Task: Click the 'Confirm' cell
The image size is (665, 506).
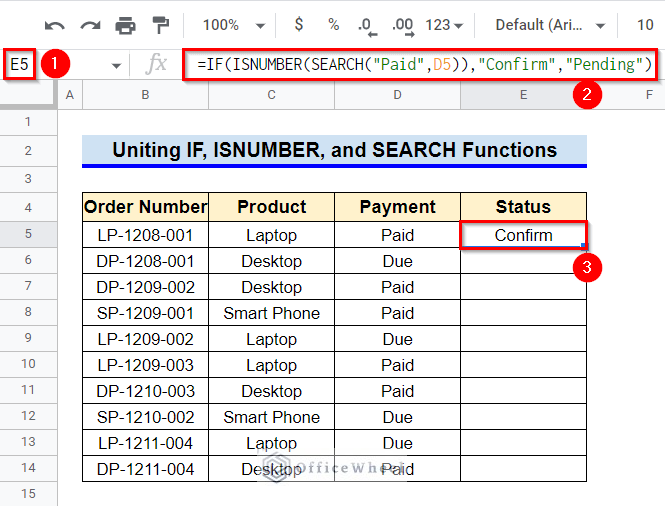Action: pos(524,235)
